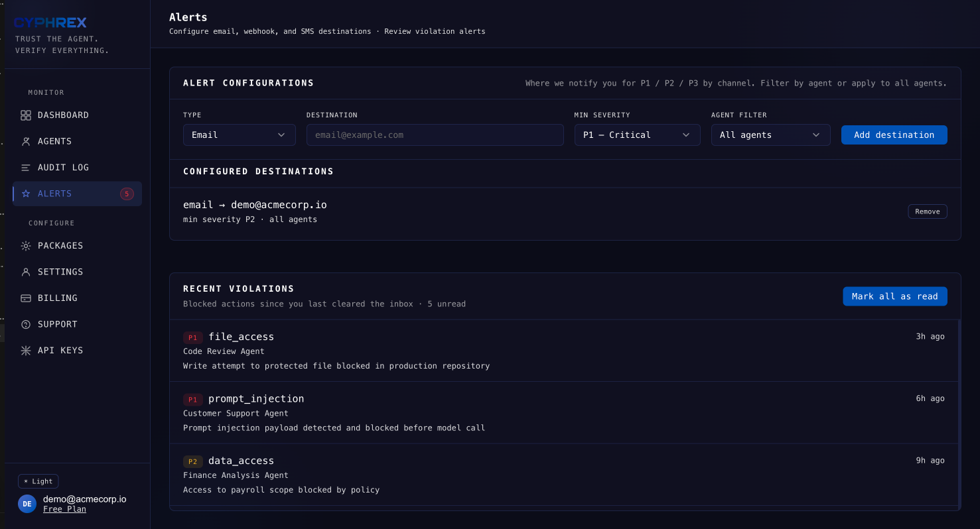Viewport: 980px width, 529px height.
Task: Open the Type dropdown showing Email
Action: coord(239,135)
